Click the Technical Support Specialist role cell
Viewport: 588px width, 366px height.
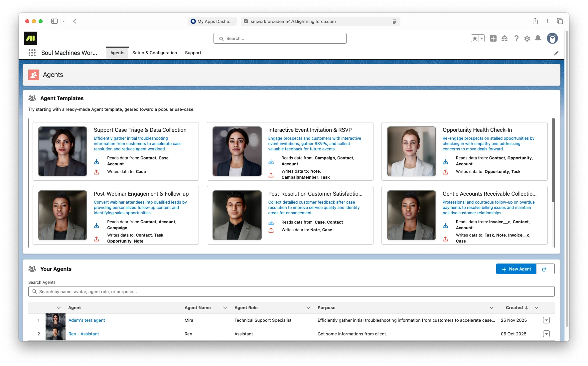[263, 320]
